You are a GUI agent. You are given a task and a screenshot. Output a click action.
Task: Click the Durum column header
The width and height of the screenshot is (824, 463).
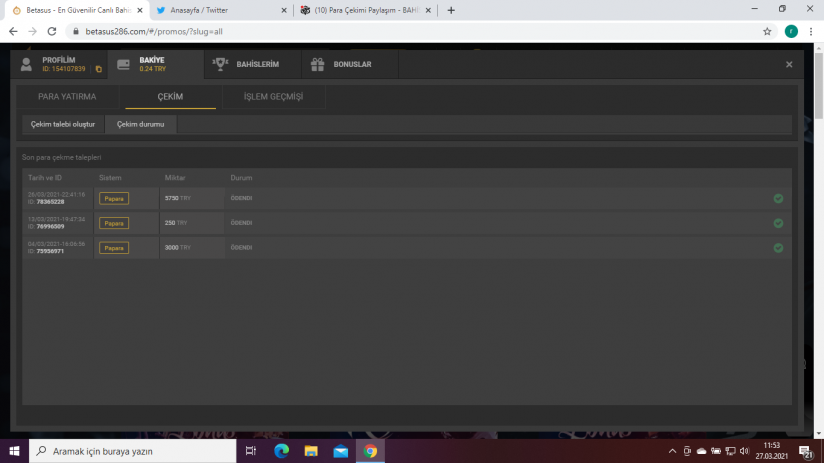coord(241,178)
